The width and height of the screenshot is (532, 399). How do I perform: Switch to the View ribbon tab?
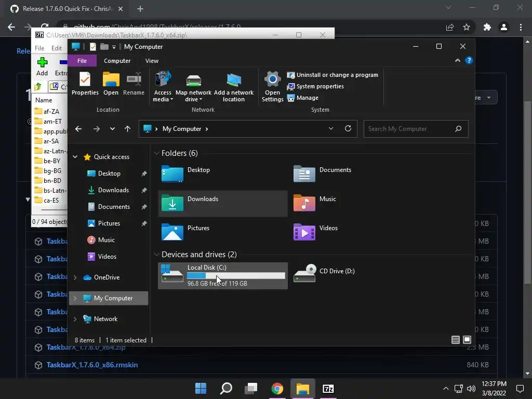tap(152, 61)
